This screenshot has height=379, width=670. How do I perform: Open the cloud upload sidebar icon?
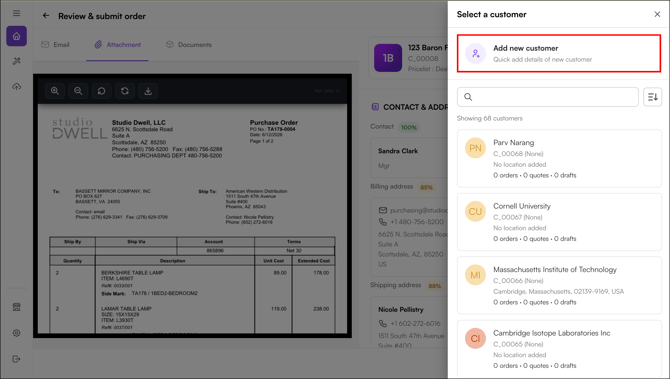[x=17, y=87]
